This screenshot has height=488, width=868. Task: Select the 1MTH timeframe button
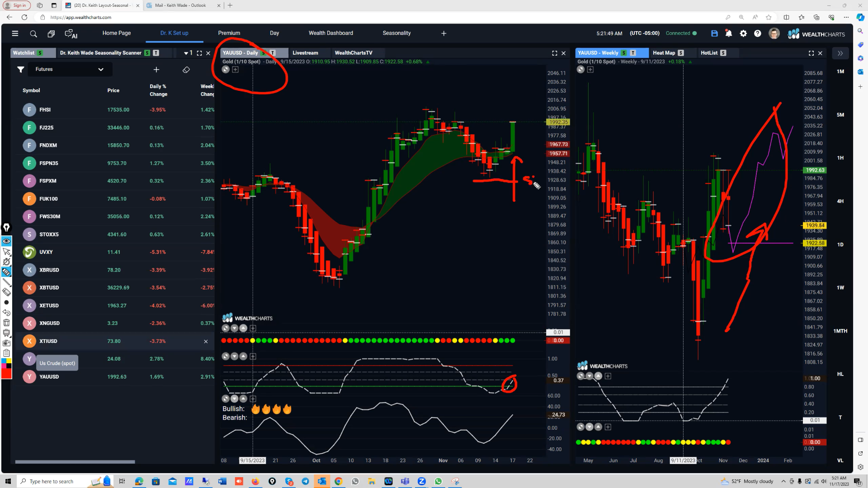pos(840,331)
